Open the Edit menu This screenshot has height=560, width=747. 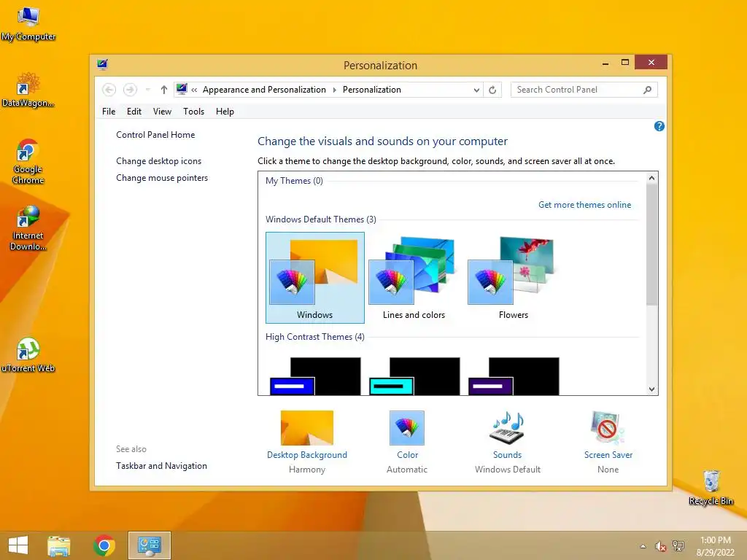tap(134, 112)
